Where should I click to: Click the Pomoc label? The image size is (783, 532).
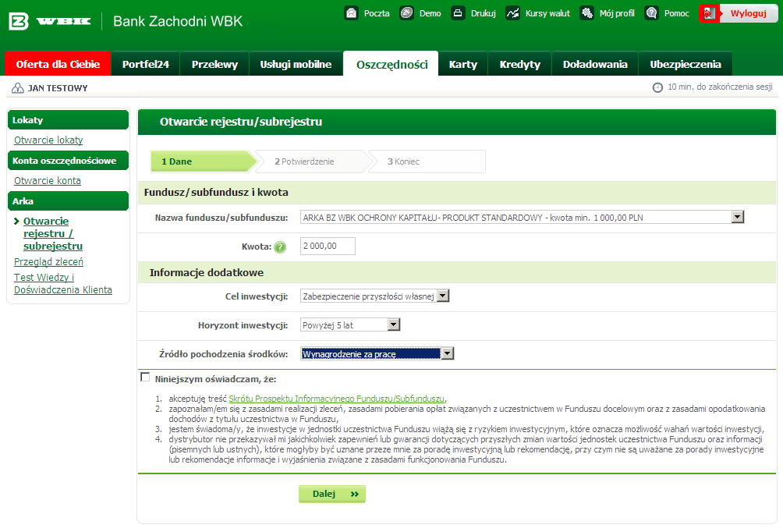676,13
